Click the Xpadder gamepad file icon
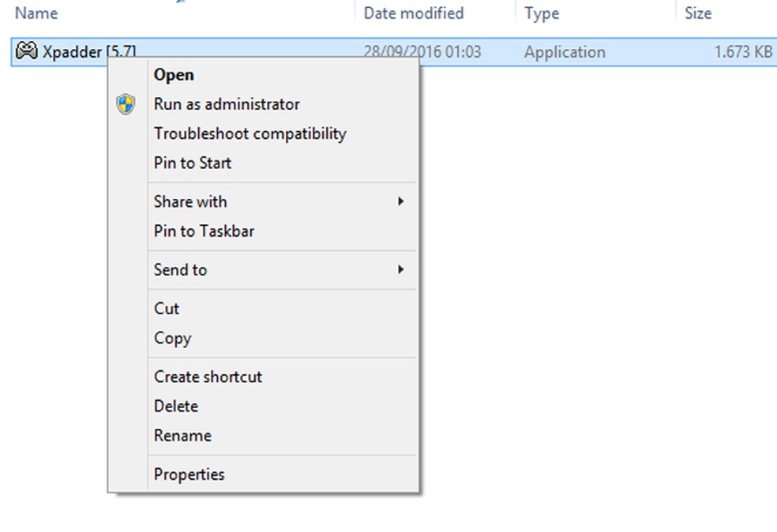Screen dimensions: 777x532 click(27, 52)
